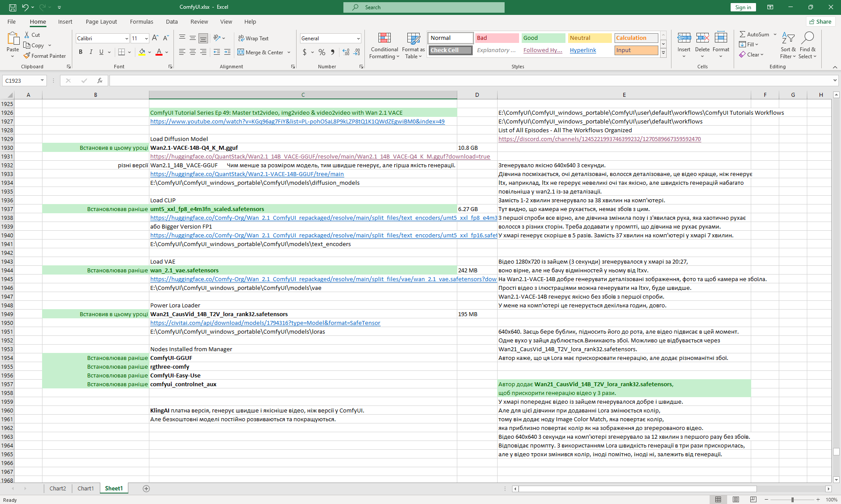
Task: Click the Merge & Center icon
Action: click(x=241, y=52)
